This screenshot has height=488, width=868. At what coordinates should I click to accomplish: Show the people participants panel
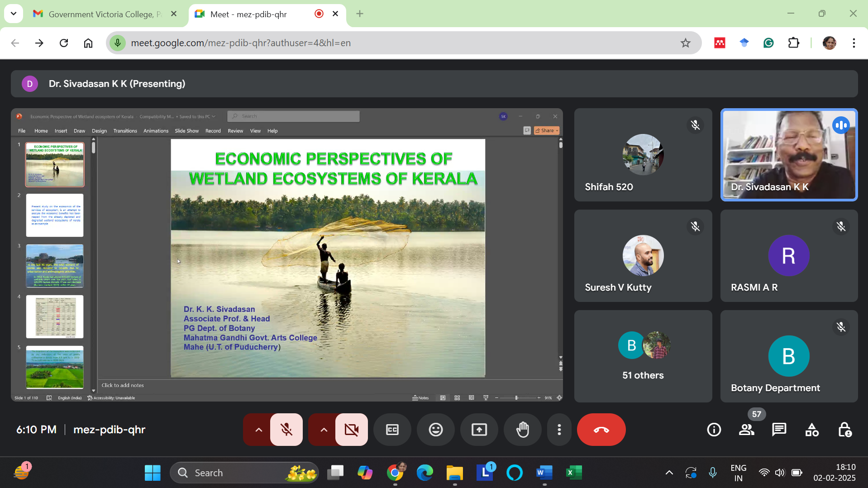pyautogui.click(x=746, y=430)
